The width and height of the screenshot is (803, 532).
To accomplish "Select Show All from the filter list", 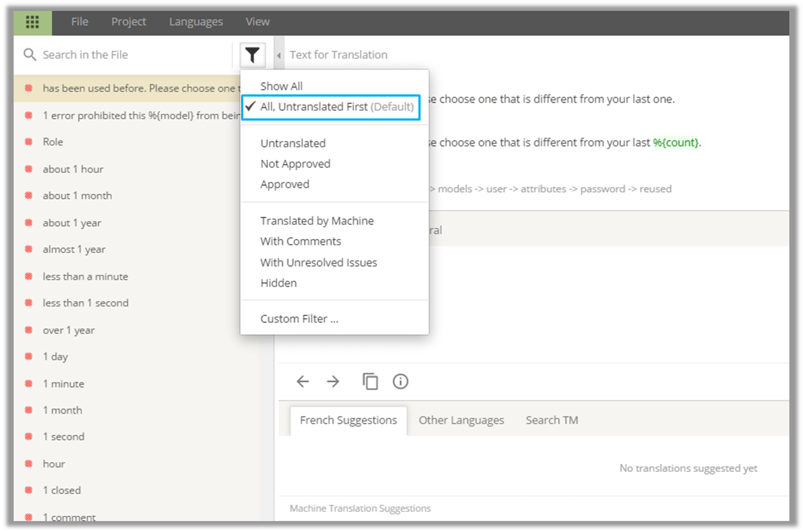I will coord(281,86).
